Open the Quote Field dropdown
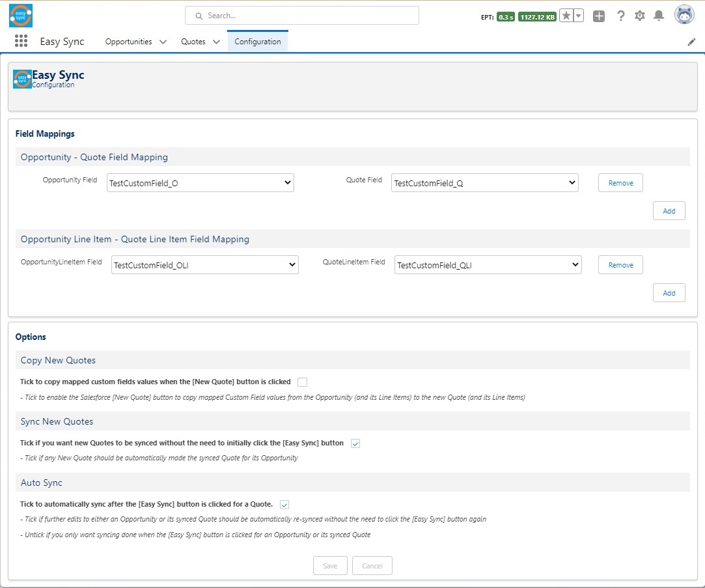This screenshot has width=705, height=588. coord(484,183)
